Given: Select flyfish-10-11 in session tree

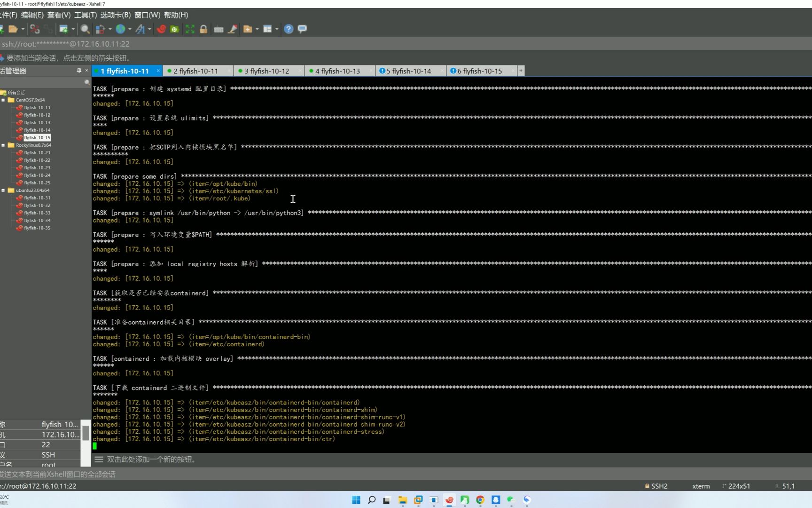Looking at the screenshot, I should pos(37,107).
